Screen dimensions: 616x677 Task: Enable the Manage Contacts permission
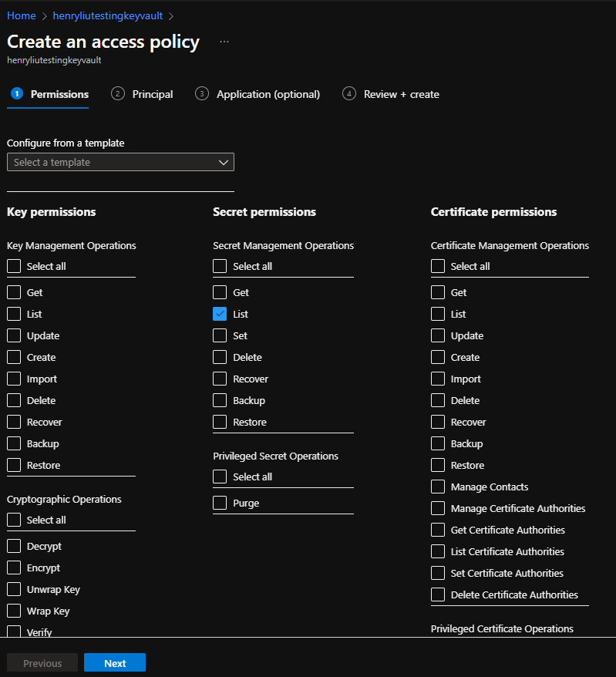438,487
